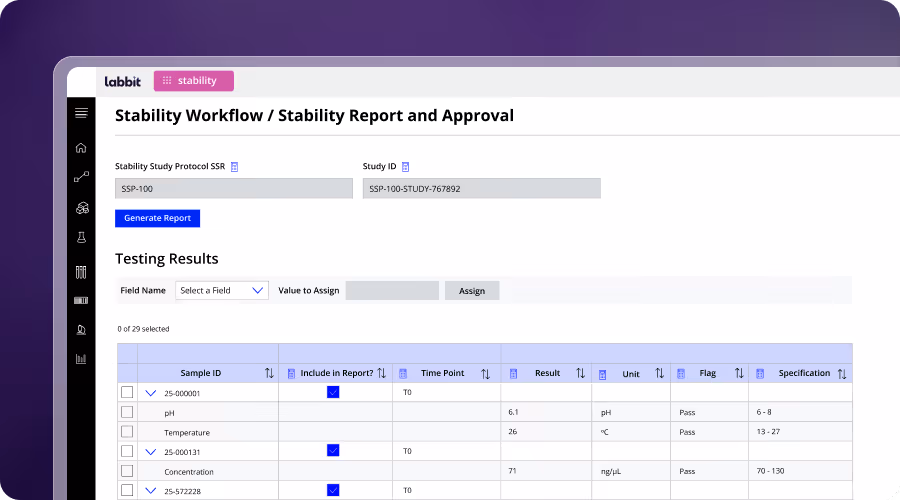Sort the table by the Specification column
Screen dimensions: 900x500
842,374
